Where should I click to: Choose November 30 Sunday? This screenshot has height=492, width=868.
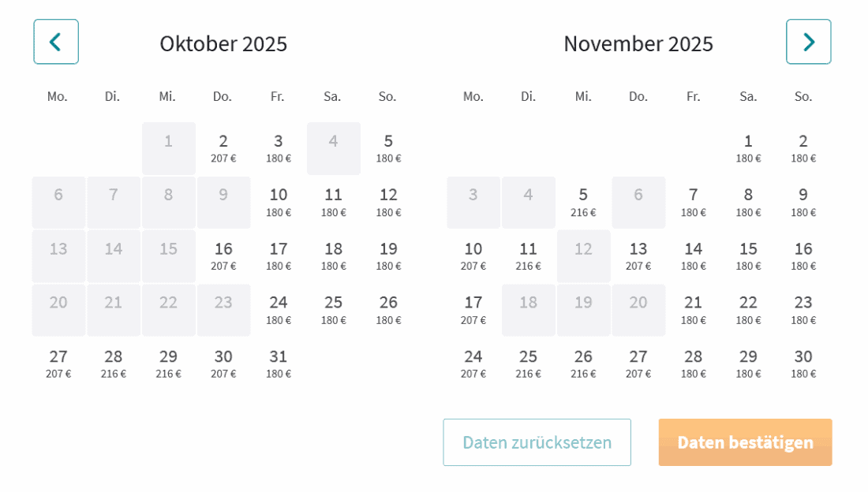(x=803, y=363)
